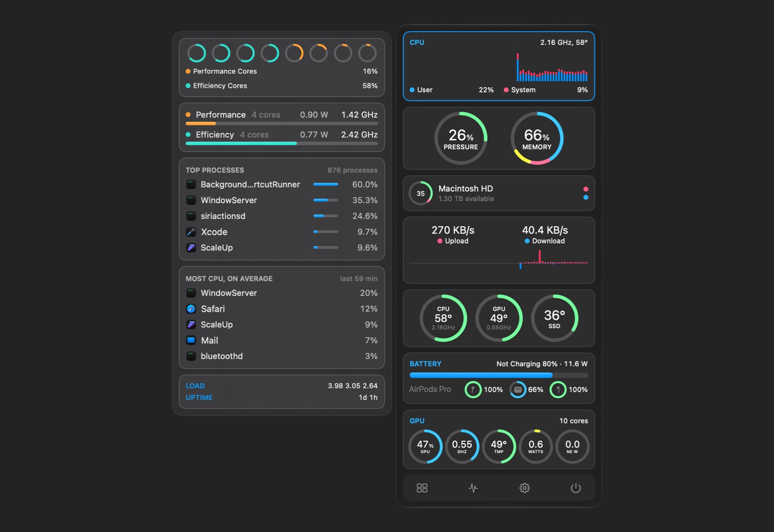Click the 0.6 watts GPU power ring

[536, 446]
